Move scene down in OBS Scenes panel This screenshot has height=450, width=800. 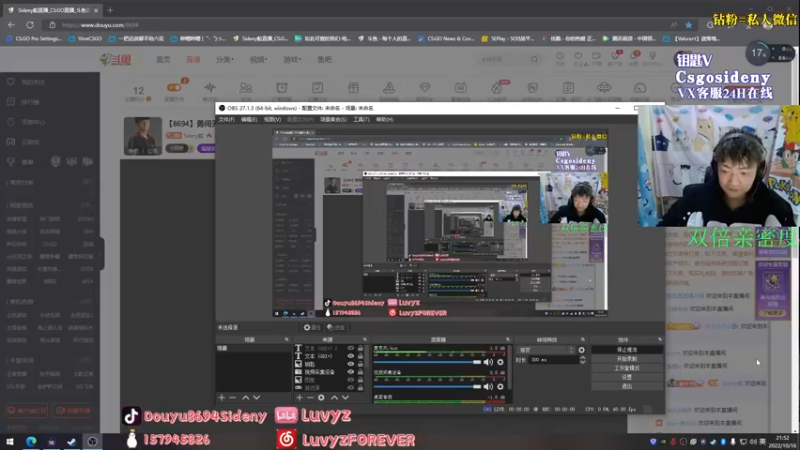(x=257, y=397)
